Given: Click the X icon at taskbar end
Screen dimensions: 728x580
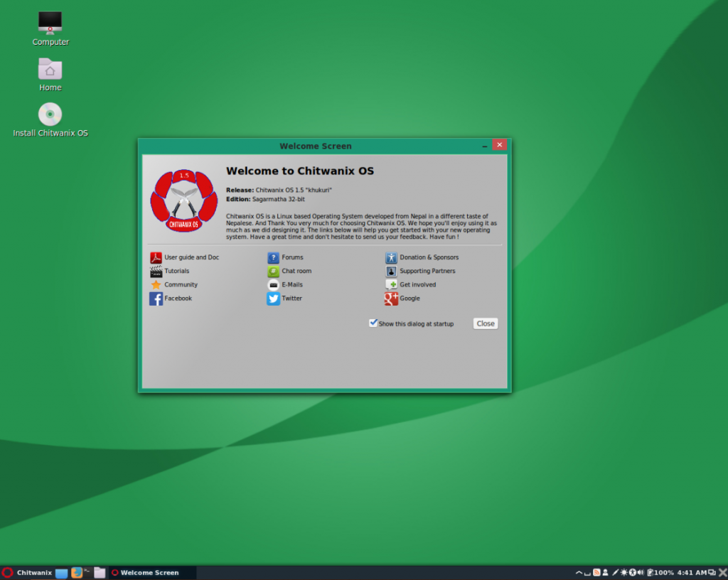Looking at the screenshot, I should point(723,573).
